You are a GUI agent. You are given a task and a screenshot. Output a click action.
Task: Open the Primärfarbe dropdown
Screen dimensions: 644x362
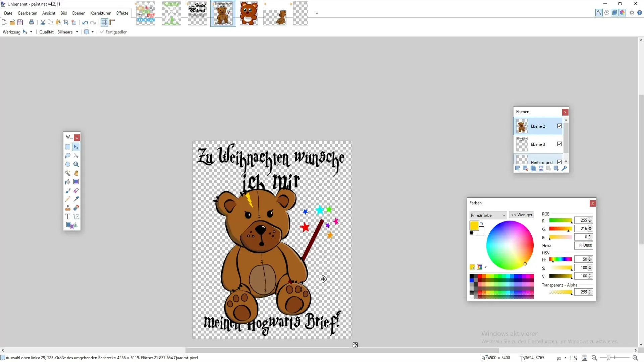[488, 215]
